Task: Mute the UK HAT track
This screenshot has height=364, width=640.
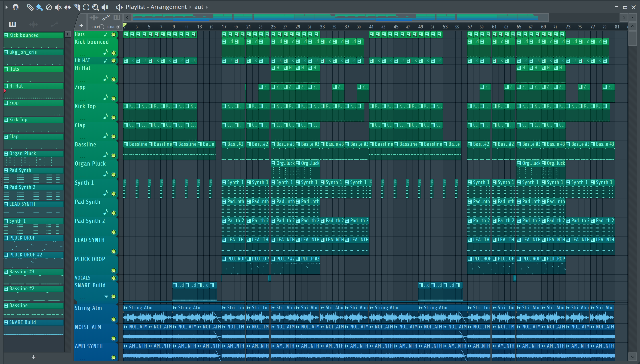Action: [x=114, y=61]
